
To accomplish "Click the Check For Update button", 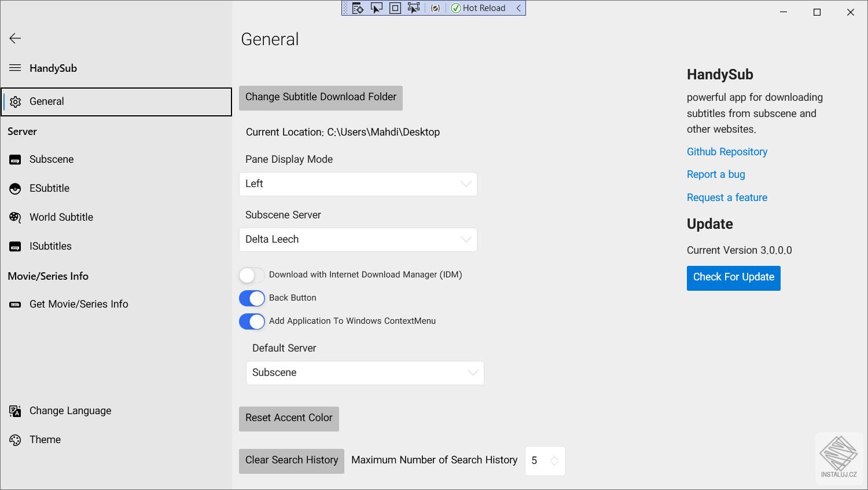I will pyautogui.click(x=734, y=278).
